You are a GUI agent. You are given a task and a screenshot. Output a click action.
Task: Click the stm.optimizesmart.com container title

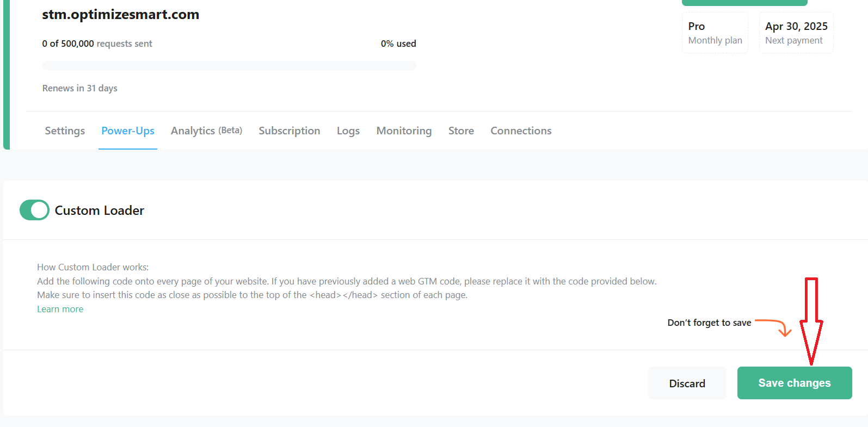120,15
